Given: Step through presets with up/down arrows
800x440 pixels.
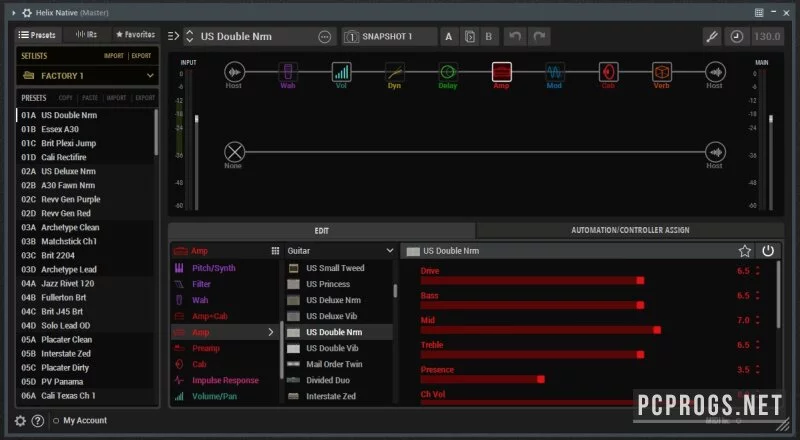Looking at the screenshot, I should pos(190,36).
